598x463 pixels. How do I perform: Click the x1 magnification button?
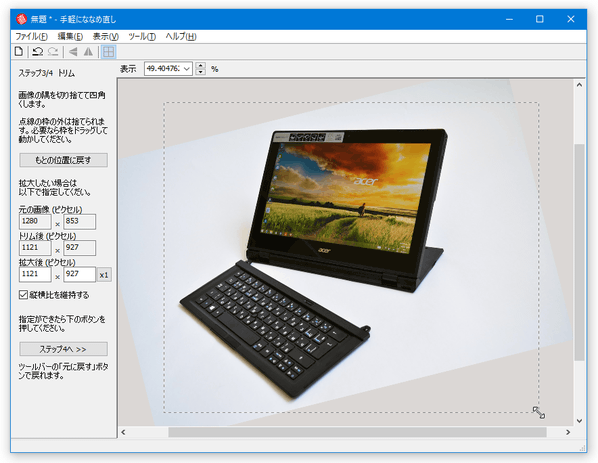(x=104, y=275)
